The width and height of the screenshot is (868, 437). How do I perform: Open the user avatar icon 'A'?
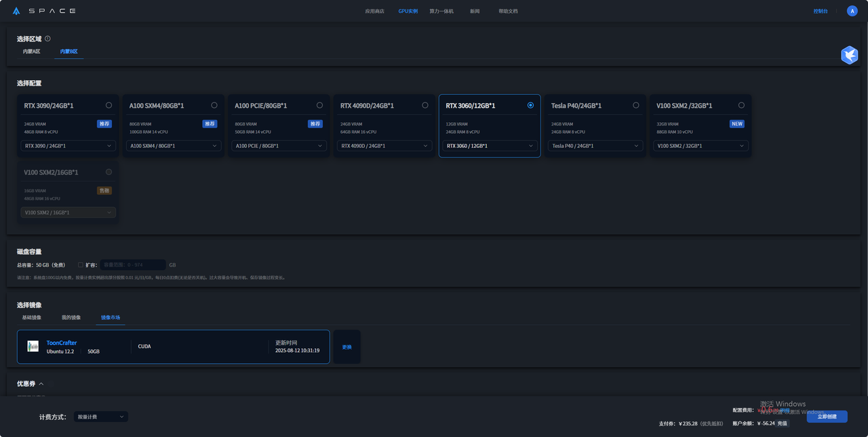pyautogui.click(x=852, y=11)
